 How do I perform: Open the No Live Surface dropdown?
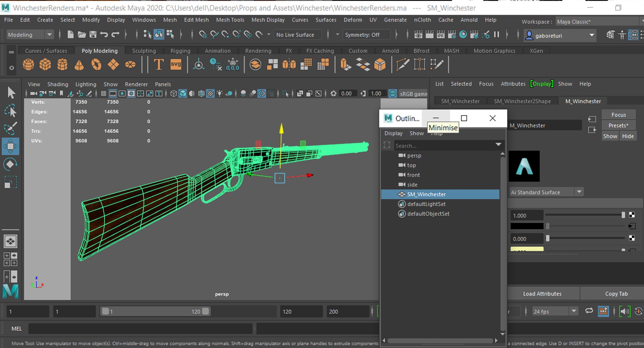298,35
